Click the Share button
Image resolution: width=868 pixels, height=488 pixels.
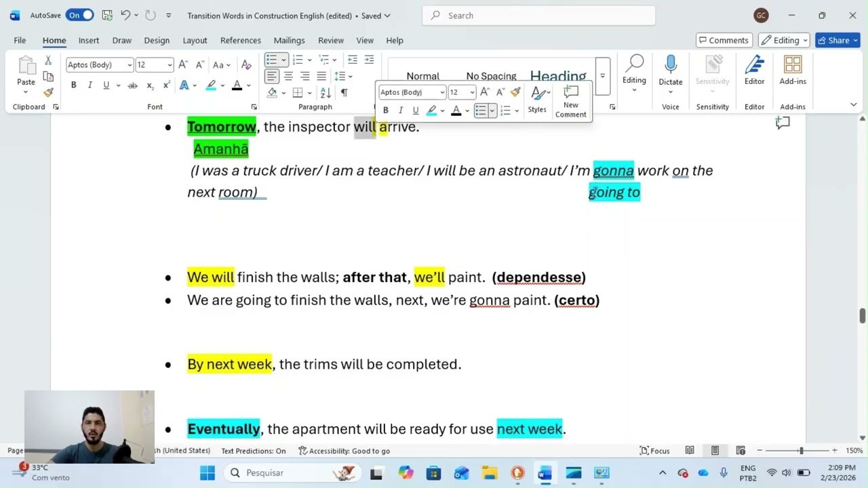[837, 40]
